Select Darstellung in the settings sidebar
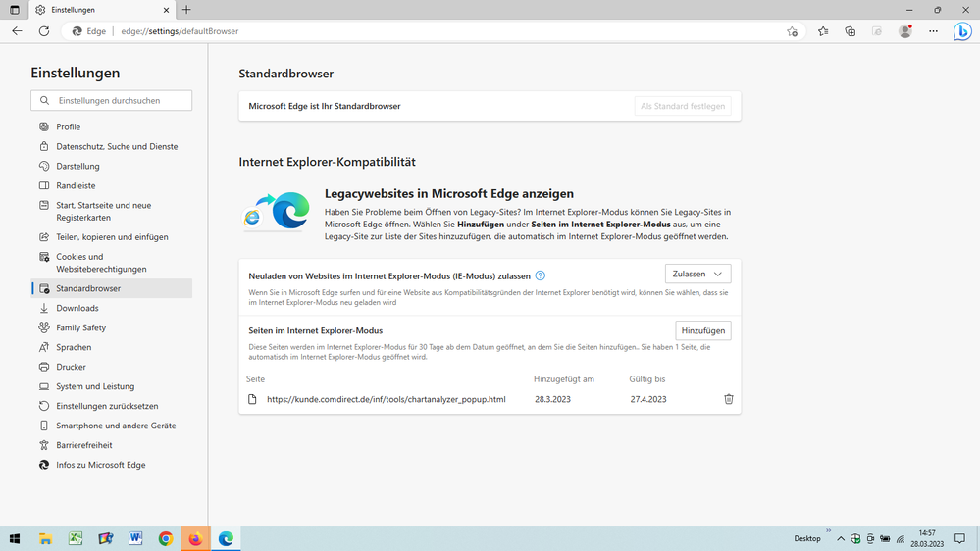Screen dimensions: 980x551 [x=77, y=166]
